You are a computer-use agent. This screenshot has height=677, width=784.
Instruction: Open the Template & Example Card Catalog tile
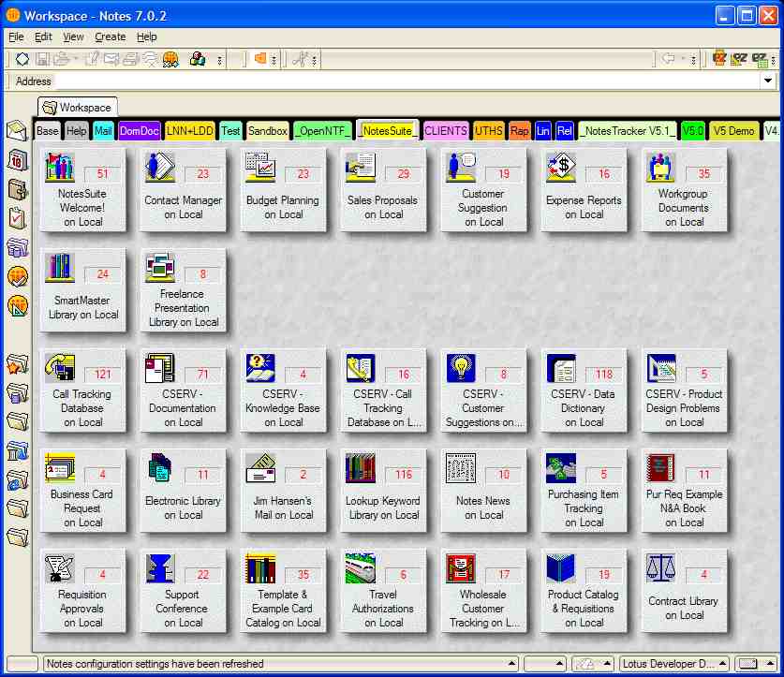coord(283,591)
